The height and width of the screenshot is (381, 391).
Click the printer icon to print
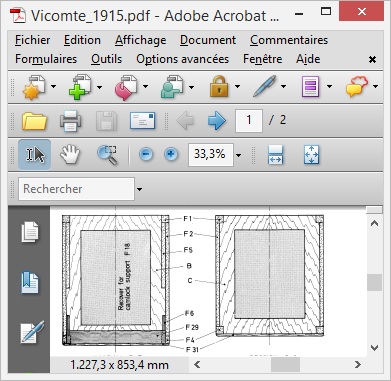[x=70, y=120]
